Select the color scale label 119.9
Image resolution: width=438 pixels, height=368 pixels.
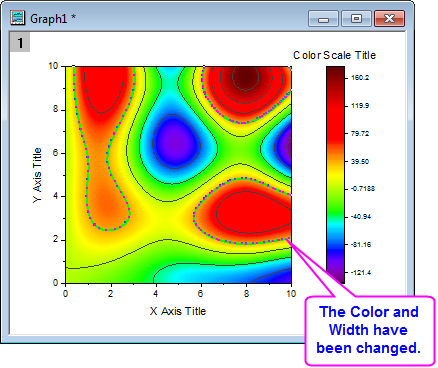[360, 106]
